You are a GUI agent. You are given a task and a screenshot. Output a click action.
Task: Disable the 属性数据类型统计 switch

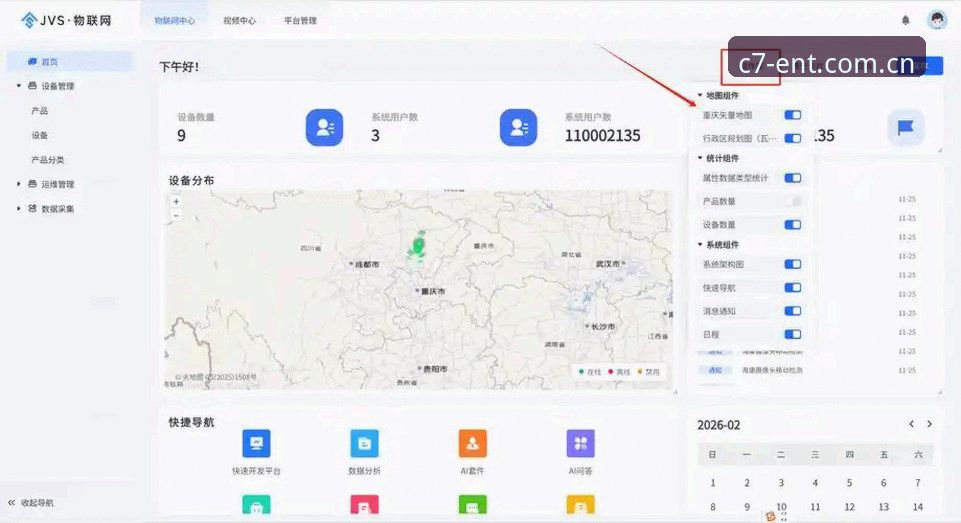coord(792,178)
